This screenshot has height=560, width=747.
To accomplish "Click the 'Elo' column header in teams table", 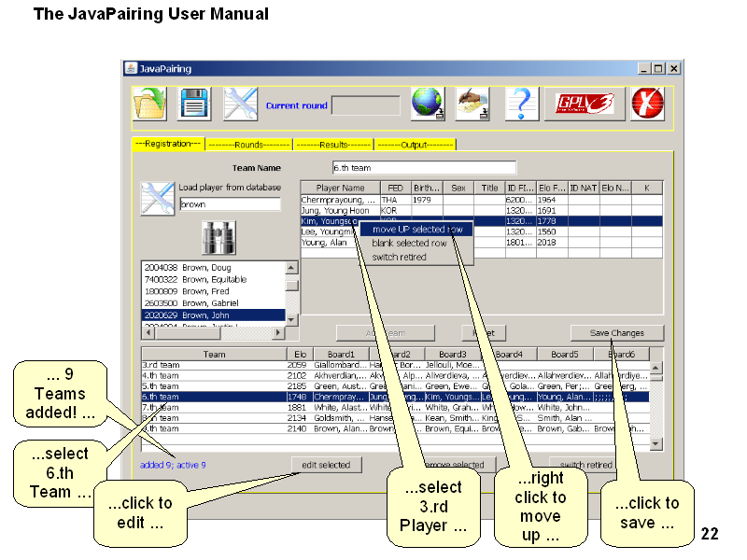I will [x=300, y=355].
